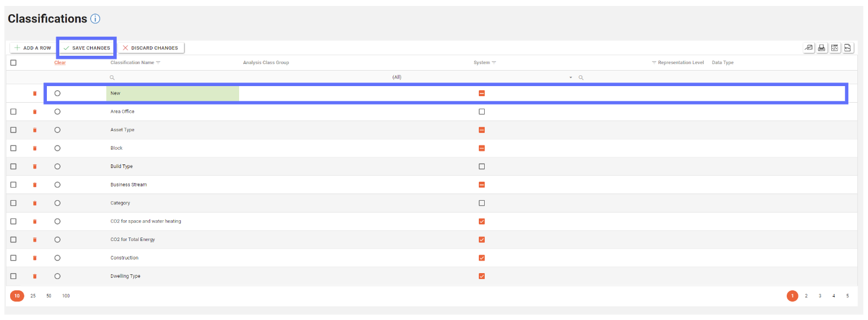
Task: Open the System column header filter
Action: [494, 62]
